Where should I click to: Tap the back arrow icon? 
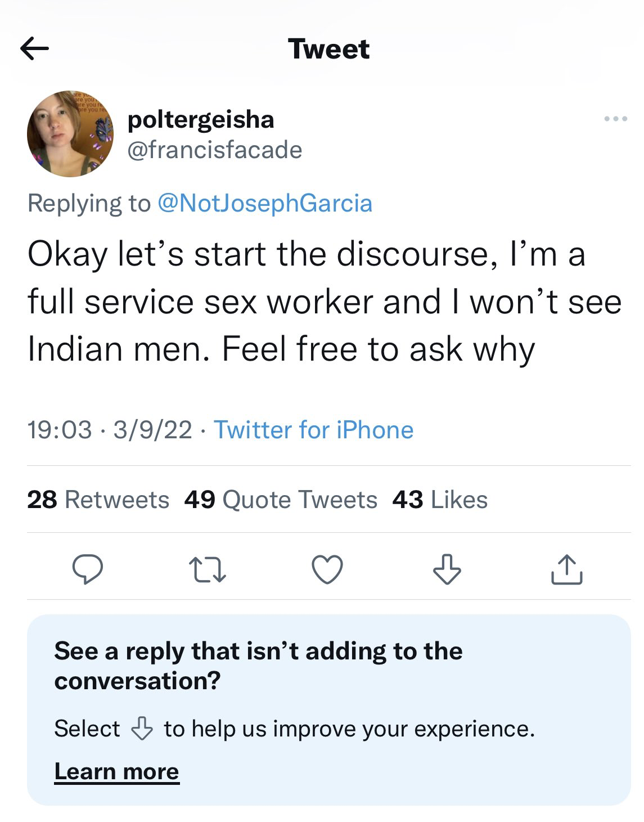(34, 49)
